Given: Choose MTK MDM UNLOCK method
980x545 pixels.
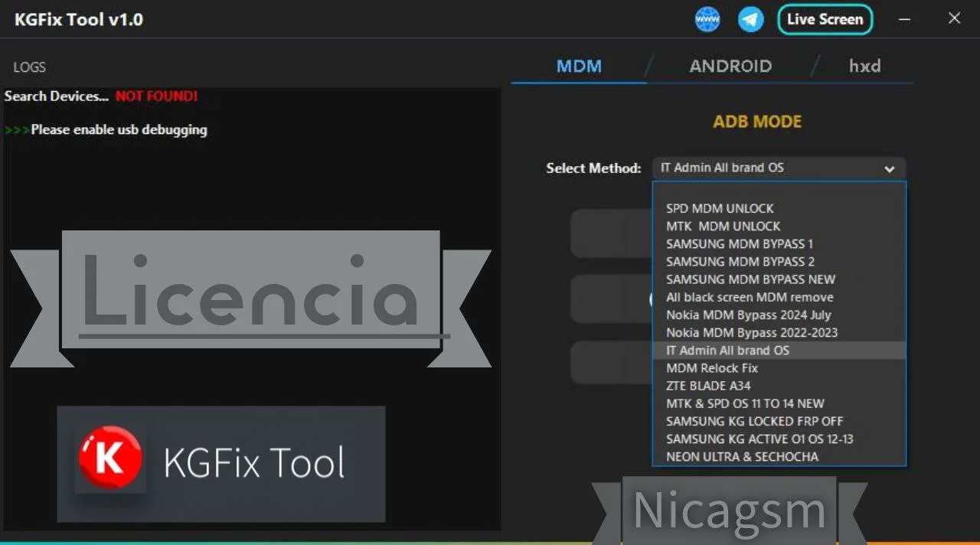Looking at the screenshot, I should click(779, 226).
